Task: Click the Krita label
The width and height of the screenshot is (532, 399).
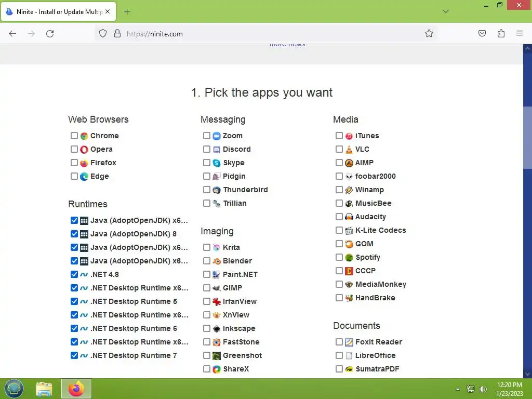Action: pyautogui.click(x=231, y=247)
